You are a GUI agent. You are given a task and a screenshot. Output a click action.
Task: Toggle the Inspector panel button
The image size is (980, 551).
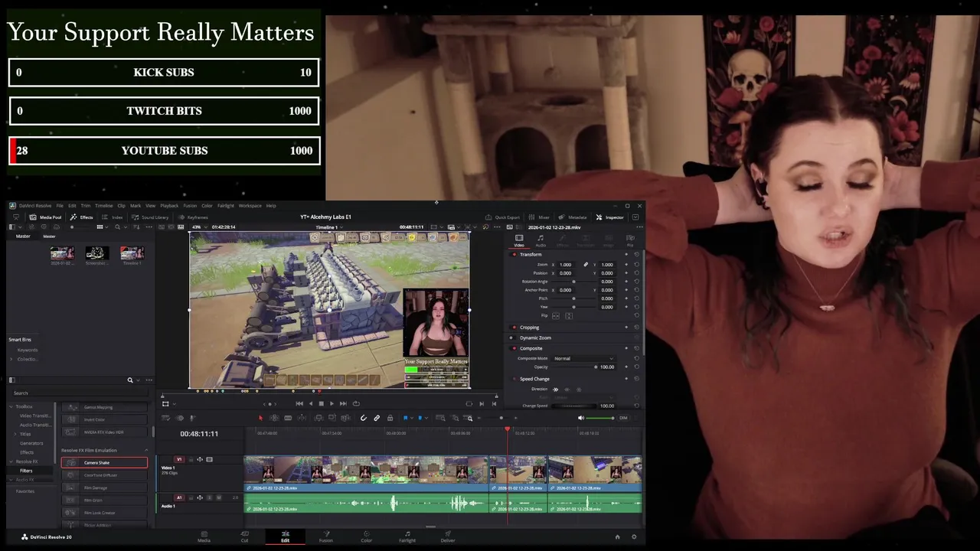point(610,217)
